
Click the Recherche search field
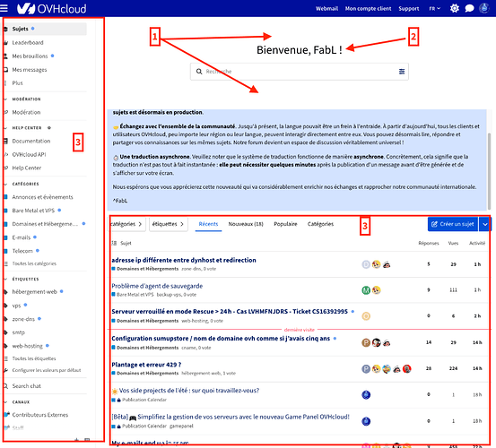pos(300,72)
